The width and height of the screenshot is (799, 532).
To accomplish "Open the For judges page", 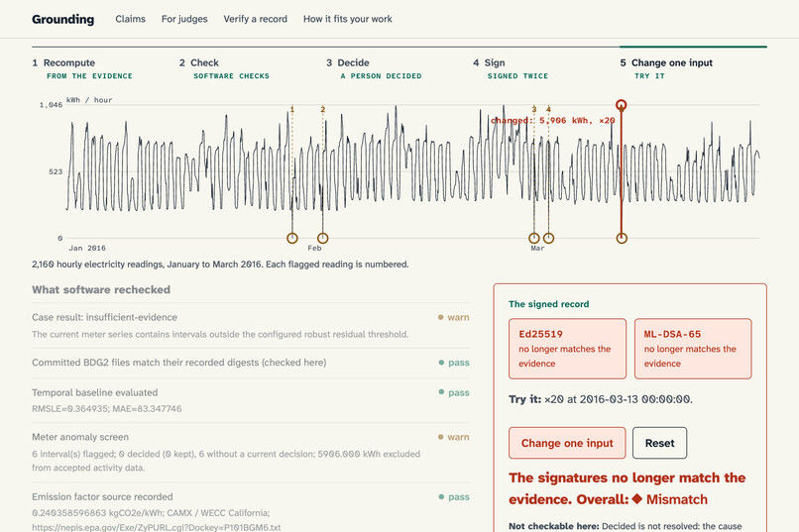I will pyautogui.click(x=184, y=19).
